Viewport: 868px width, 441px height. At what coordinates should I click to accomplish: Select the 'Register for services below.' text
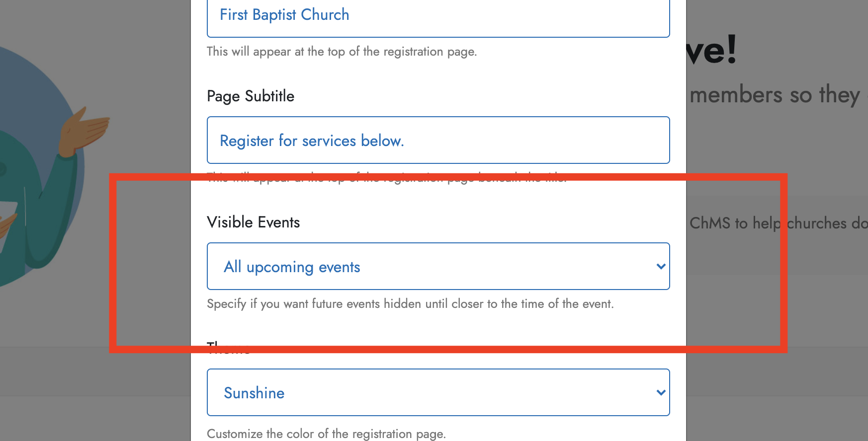click(x=312, y=141)
